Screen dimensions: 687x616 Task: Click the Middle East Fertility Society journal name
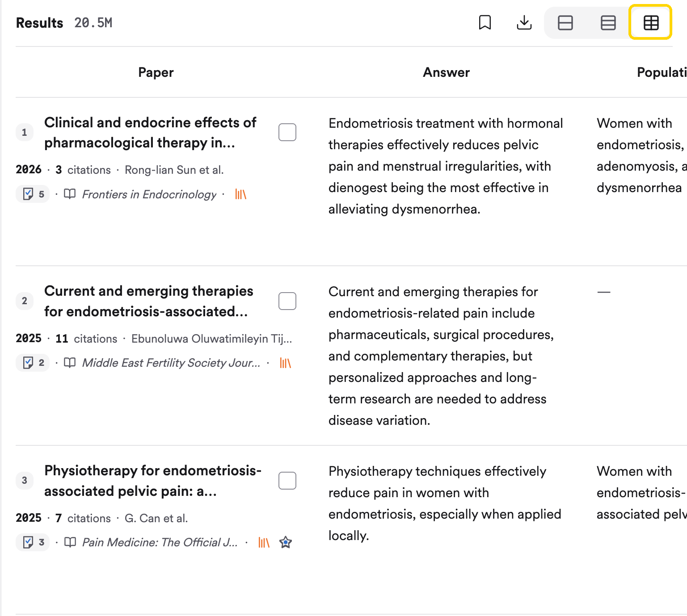click(x=171, y=363)
